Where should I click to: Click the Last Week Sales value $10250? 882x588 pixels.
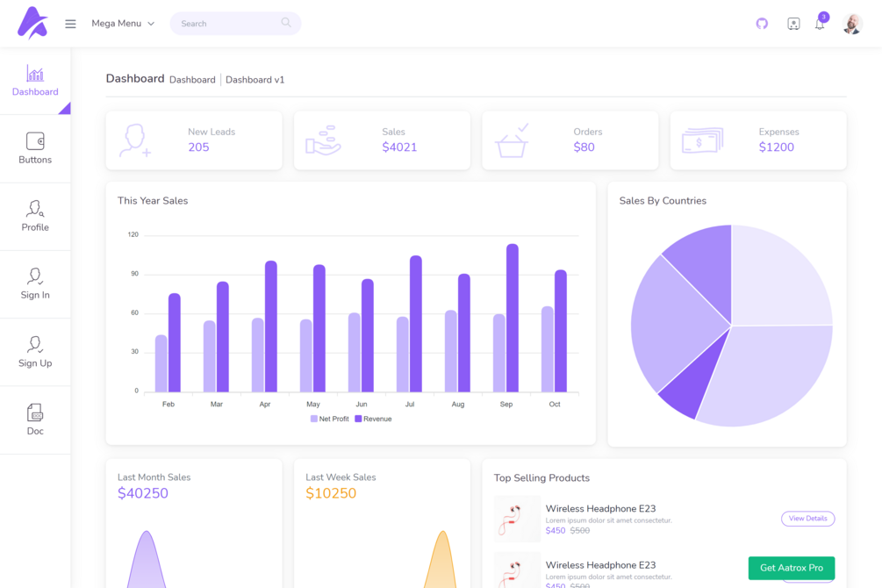pyautogui.click(x=331, y=493)
